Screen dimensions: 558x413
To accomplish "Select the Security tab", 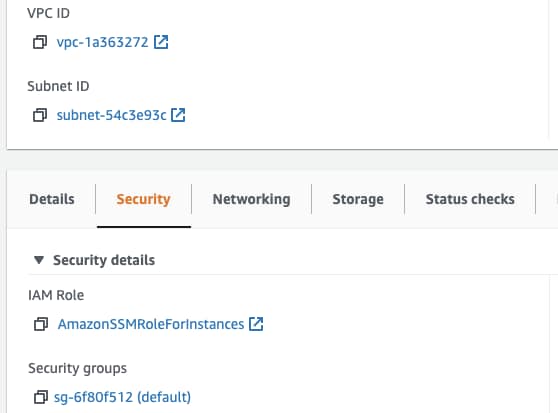I will [143, 199].
